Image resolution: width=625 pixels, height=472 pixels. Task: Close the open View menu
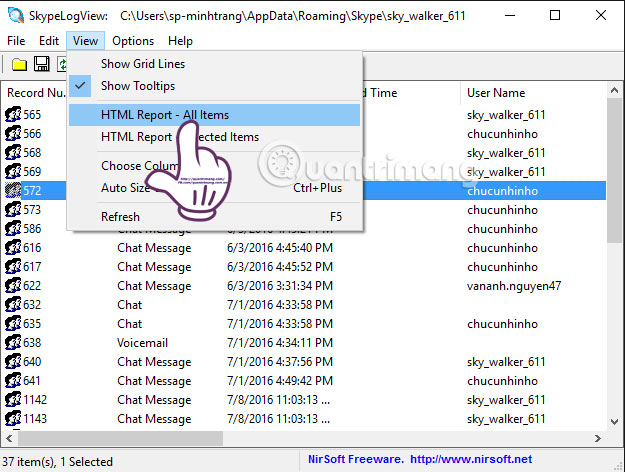click(x=85, y=41)
